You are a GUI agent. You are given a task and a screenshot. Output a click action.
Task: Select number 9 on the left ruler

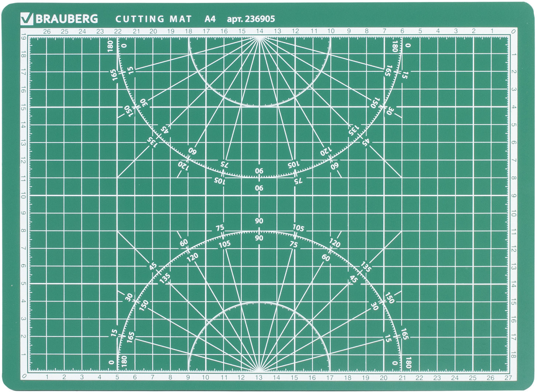coord(24,213)
